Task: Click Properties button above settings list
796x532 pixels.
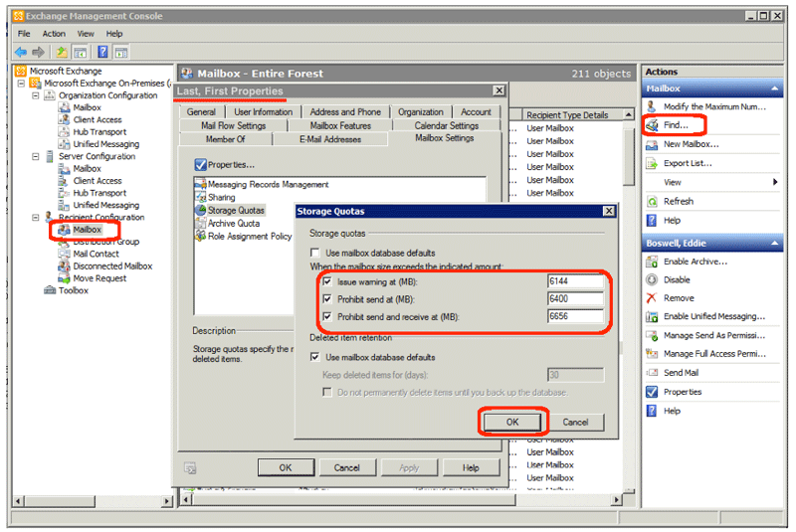Action: pyautogui.click(x=225, y=165)
